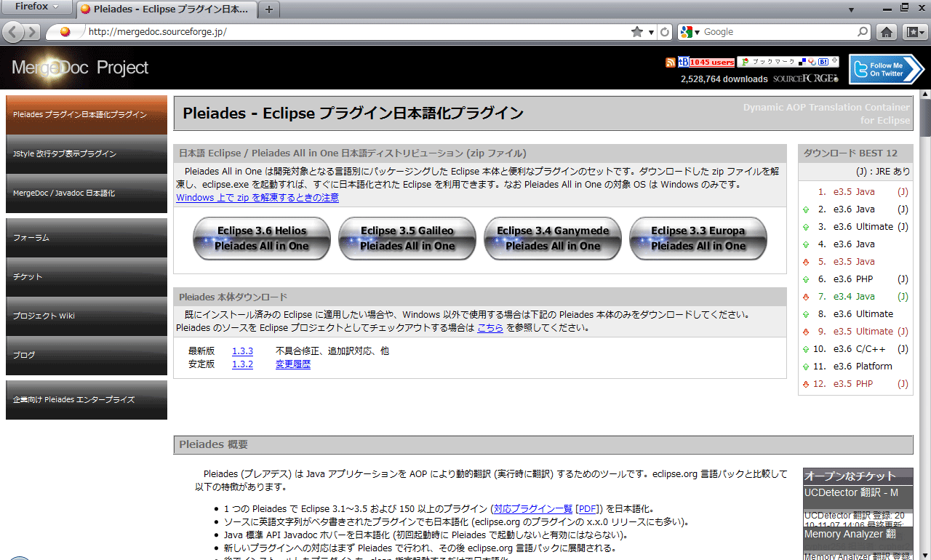
Task: Click the site identity icon in the address bar
Action: click(x=64, y=32)
